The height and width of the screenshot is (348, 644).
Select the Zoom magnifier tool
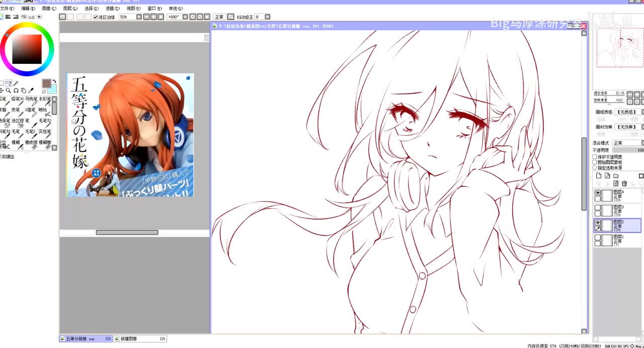(8, 91)
